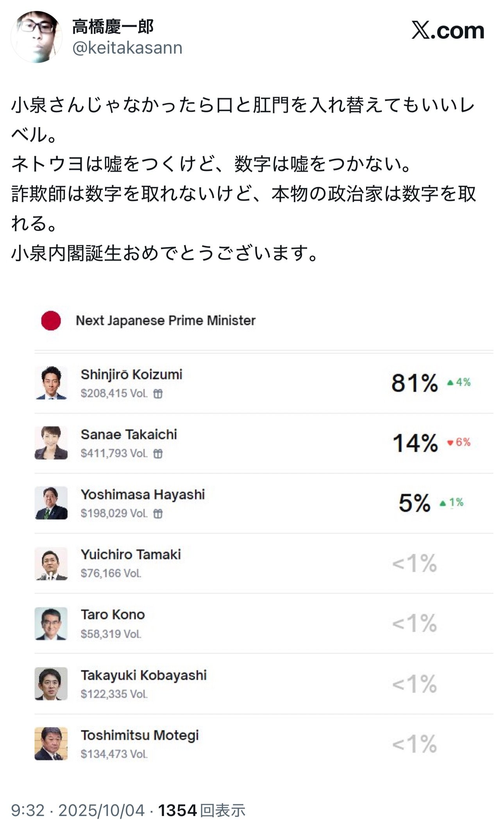The image size is (504, 823).
Task: Click the 81% odds for Koizumi
Action: coord(415,383)
